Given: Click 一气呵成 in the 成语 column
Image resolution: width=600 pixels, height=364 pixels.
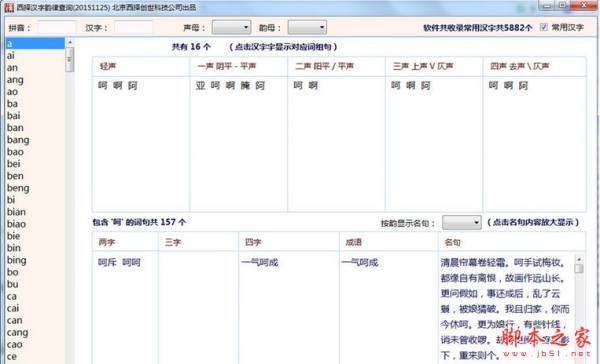Looking at the screenshot, I should pos(360,263).
